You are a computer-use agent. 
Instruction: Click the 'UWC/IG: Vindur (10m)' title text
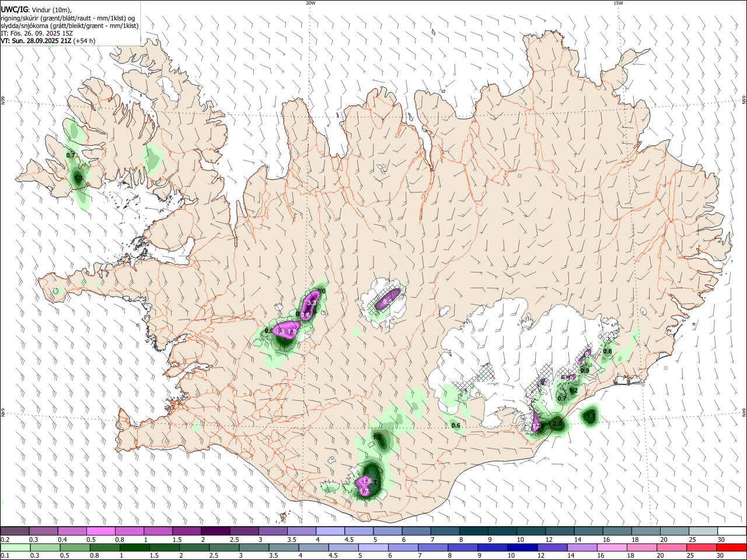point(36,10)
